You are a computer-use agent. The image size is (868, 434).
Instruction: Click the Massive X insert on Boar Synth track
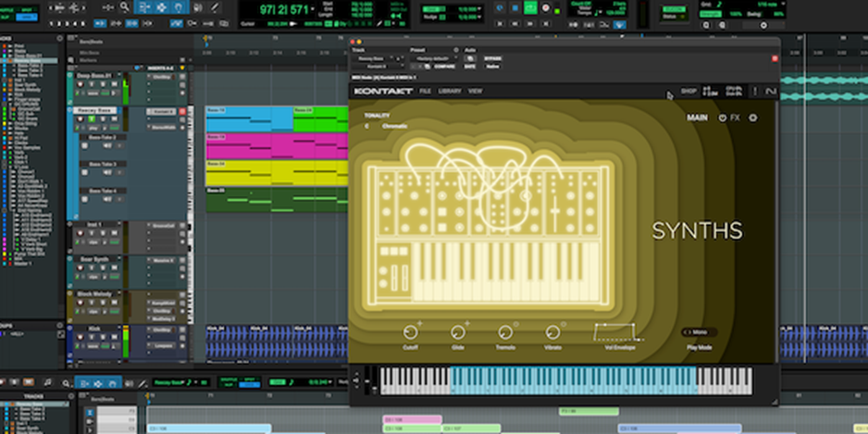click(x=162, y=260)
